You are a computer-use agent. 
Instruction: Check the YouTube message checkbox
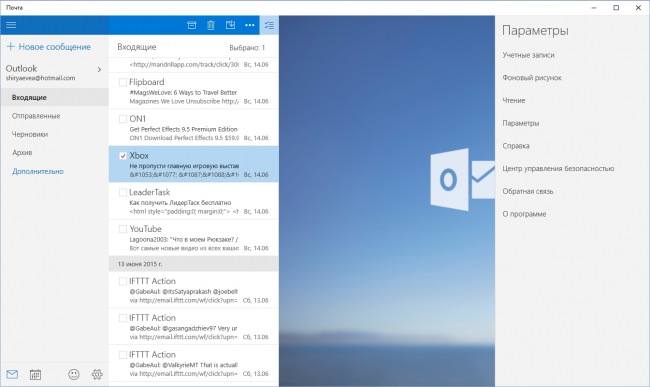123,229
